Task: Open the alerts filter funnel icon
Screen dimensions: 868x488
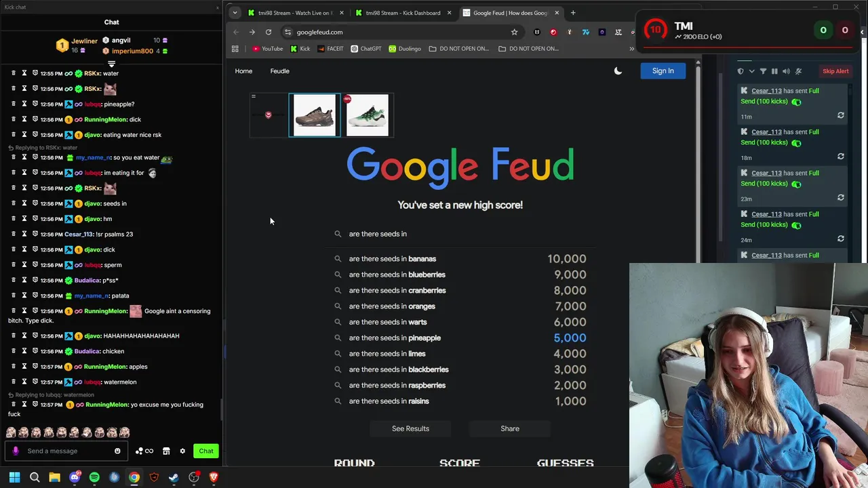Action: click(x=763, y=71)
